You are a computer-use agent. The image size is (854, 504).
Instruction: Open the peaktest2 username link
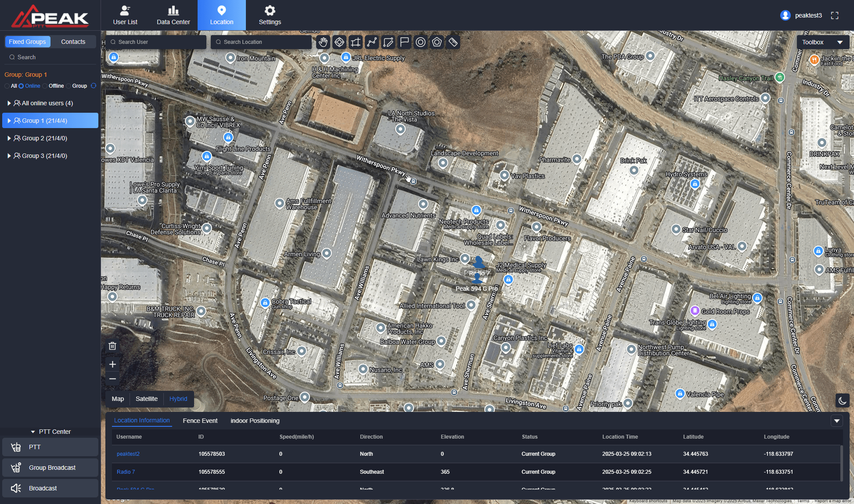click(x=128, y=454)
